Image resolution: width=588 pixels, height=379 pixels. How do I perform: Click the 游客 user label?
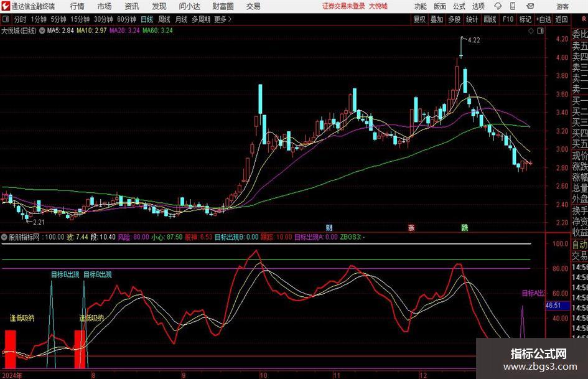(x=562, y=6)
